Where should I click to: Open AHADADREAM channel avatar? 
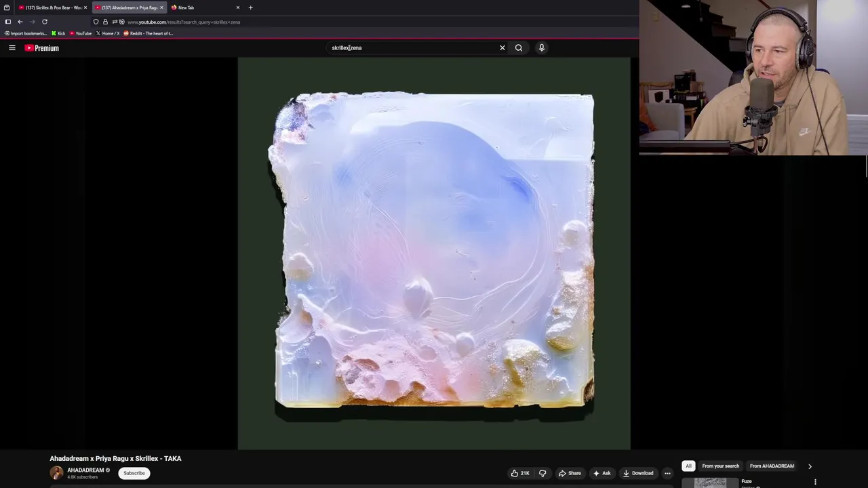pyautogui.click(x=56, y=473)
